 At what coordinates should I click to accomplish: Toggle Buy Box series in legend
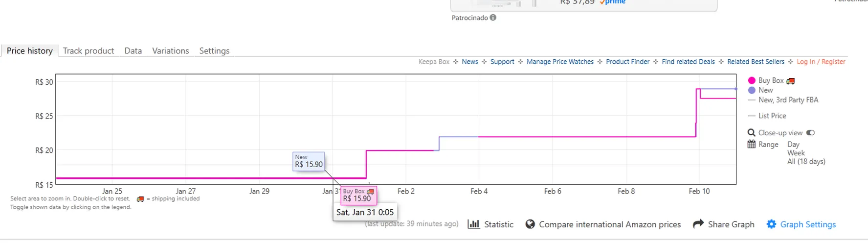771,80
